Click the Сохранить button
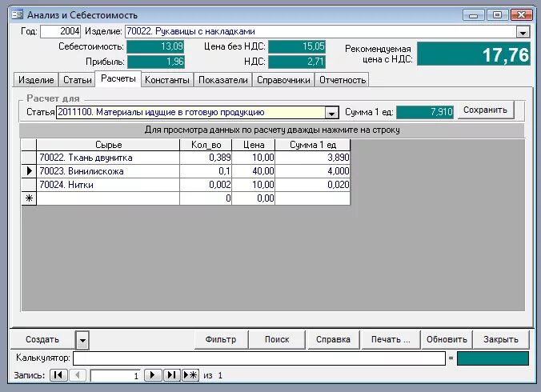 click(486, 110)
